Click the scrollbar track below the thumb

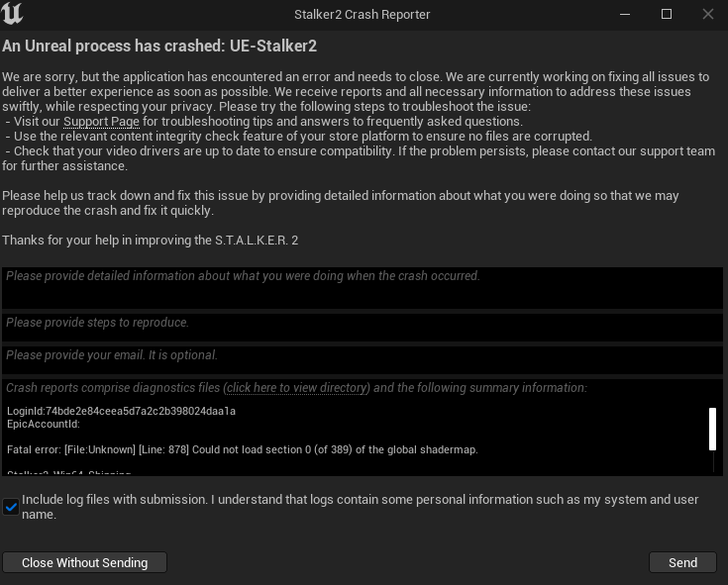coord(712,462)
